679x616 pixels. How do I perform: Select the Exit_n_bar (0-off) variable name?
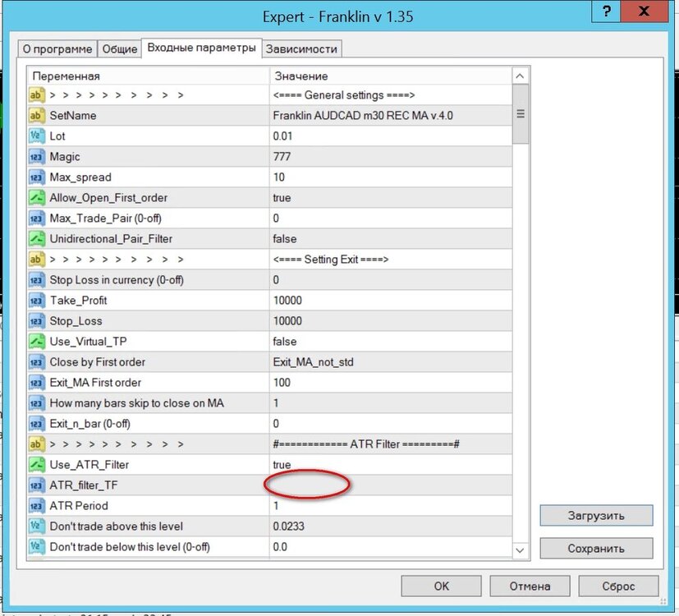point(90,424)
